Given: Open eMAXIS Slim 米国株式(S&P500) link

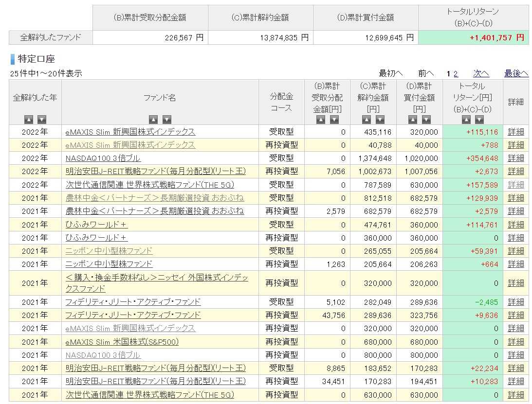Looking at the screenshot, I should coord(122,342).
